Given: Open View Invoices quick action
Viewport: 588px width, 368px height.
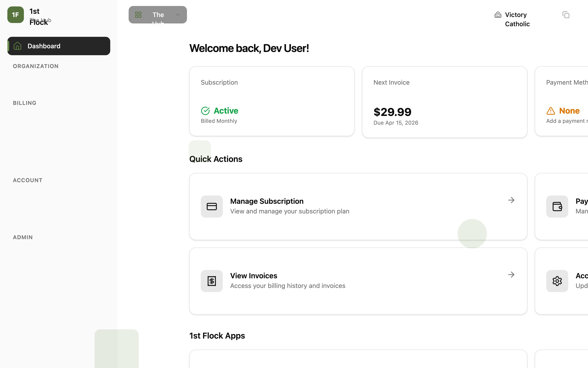Looking at the screenshot, I should click(x=358, y=281).
